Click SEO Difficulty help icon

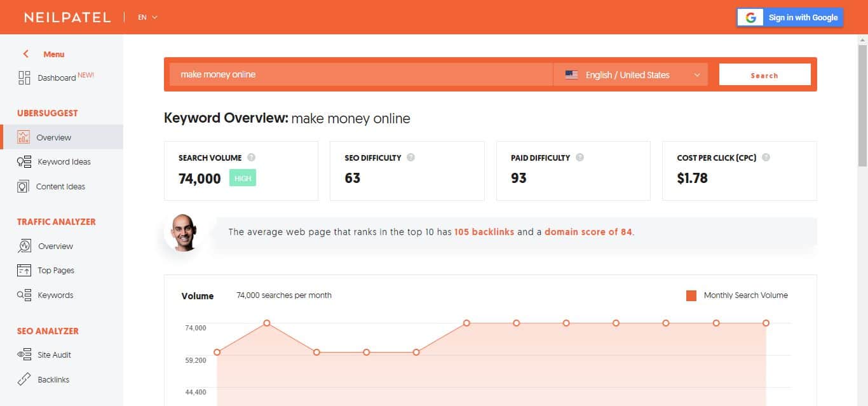[410, 158]
